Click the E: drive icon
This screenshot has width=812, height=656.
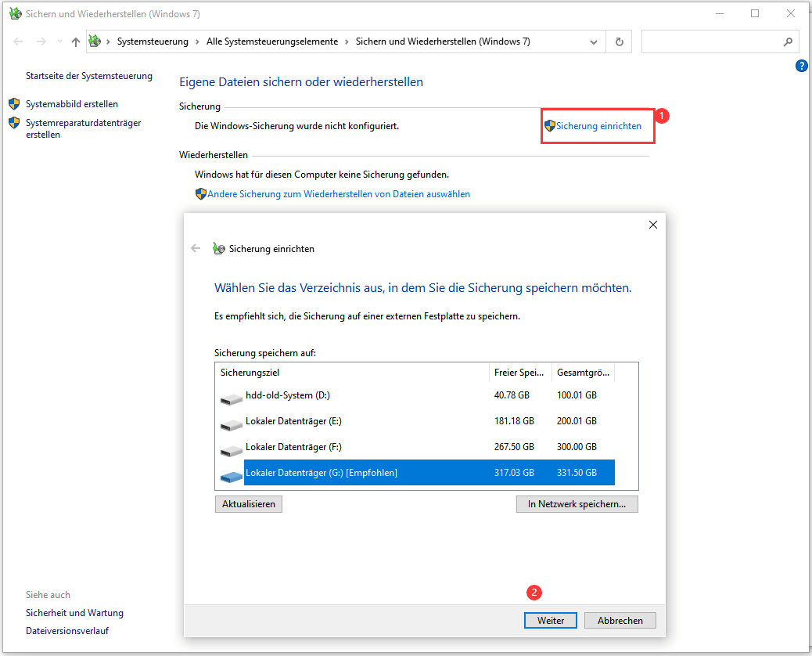click(x=231, y=425)
